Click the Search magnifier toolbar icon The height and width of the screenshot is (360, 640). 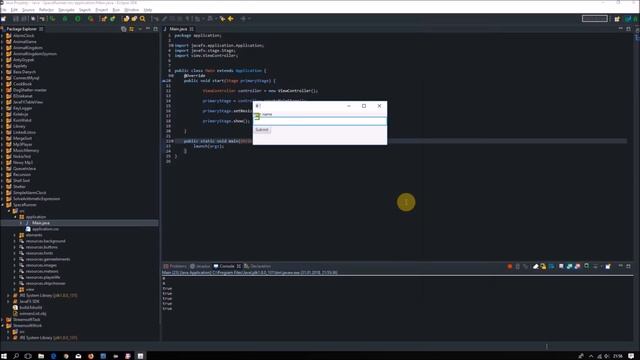(142, 19)
